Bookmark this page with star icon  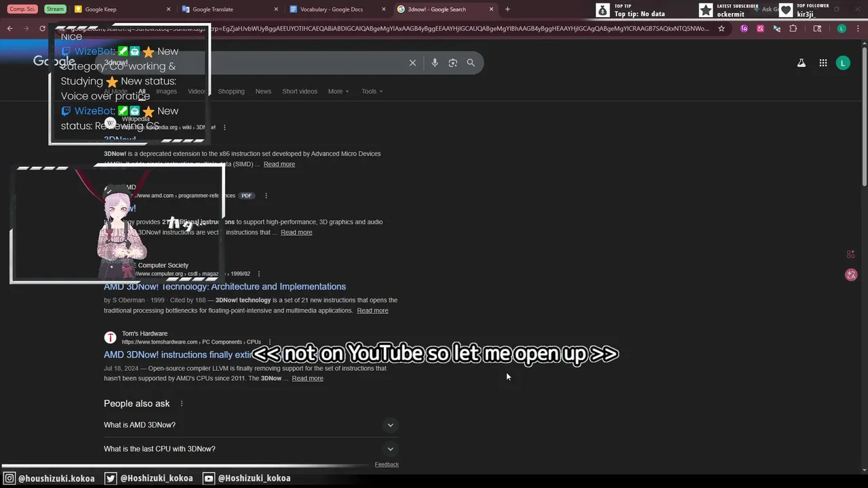tap(722, 28)
